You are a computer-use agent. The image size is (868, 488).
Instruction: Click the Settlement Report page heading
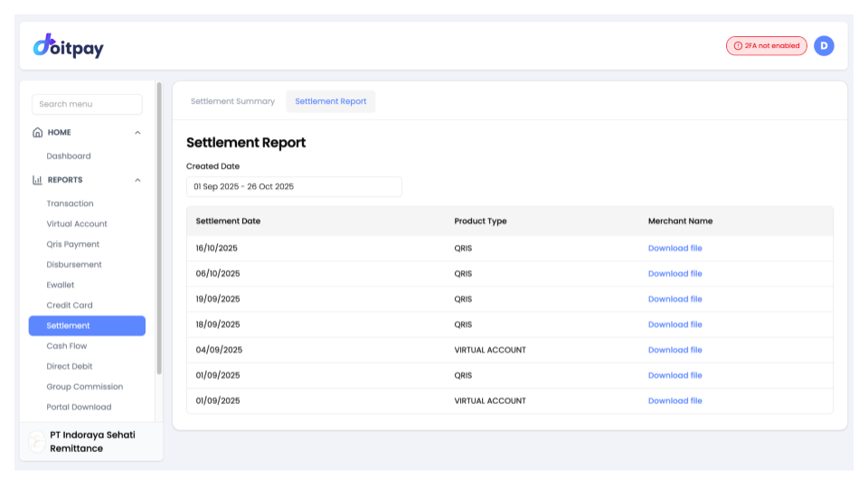coord(246,143)
